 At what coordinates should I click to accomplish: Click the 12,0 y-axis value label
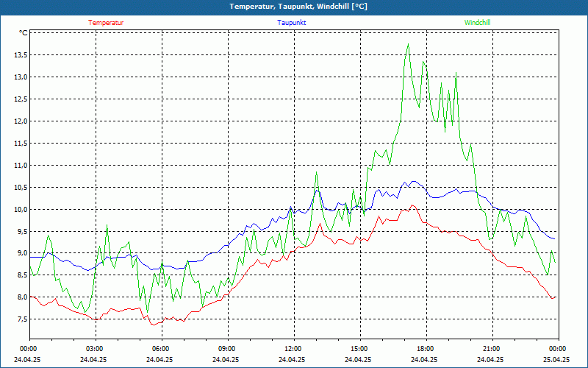point(18,121)
